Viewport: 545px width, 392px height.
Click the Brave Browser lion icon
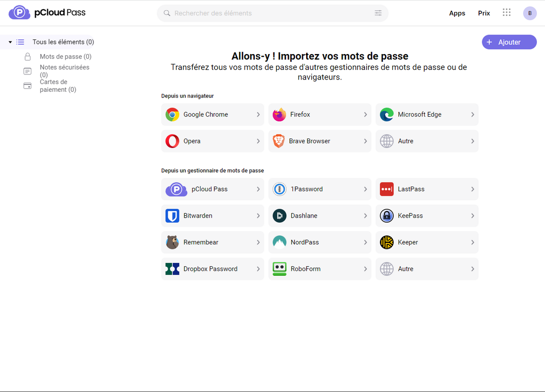pyautogui.click(x=278, y=141)
